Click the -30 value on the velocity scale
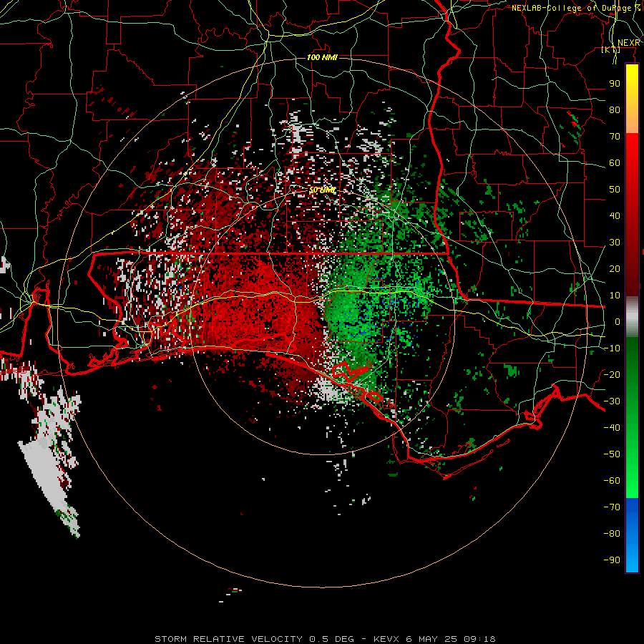 612,401
